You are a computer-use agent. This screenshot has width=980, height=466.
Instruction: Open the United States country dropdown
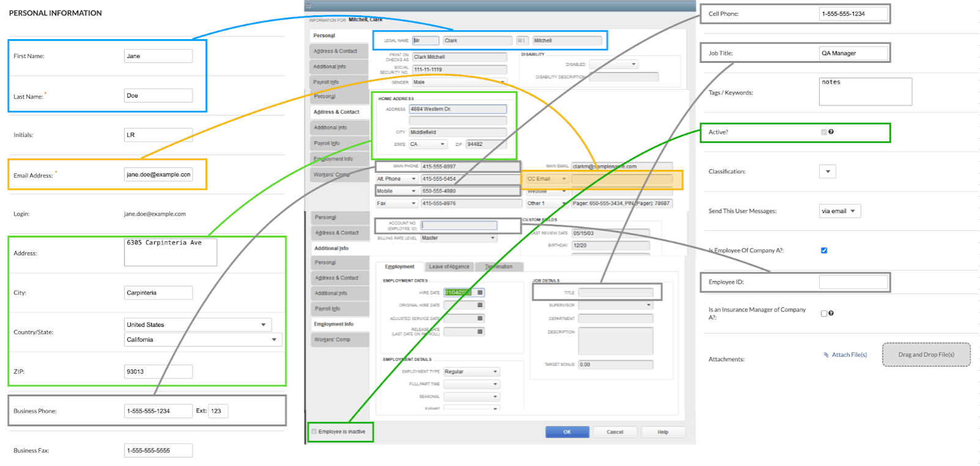[197, 325]
